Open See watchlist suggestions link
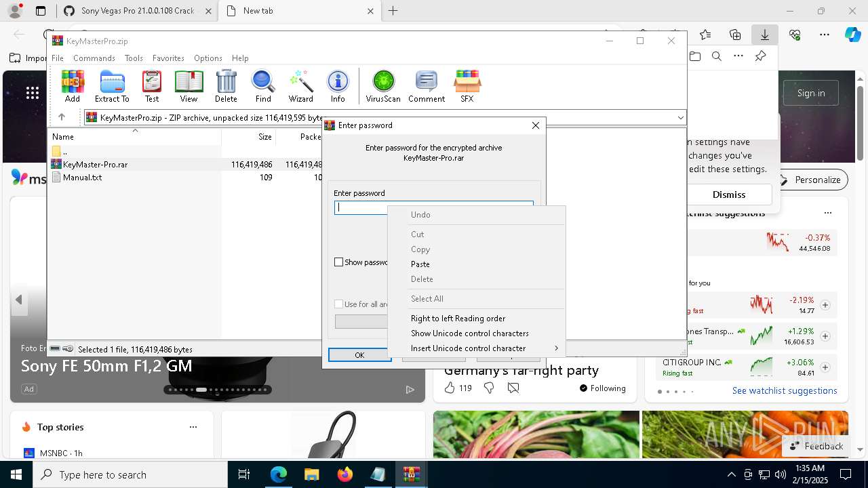 pos(785,390)
